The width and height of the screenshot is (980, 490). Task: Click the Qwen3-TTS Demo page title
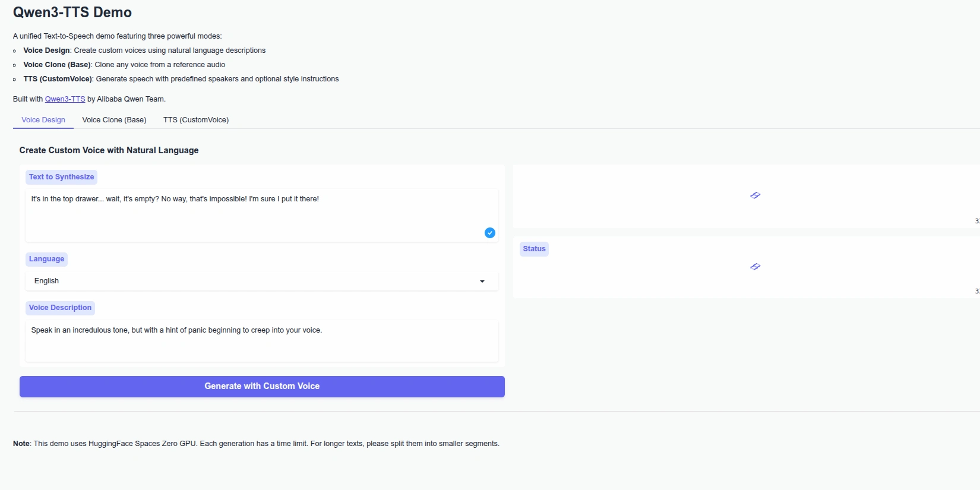72,12
